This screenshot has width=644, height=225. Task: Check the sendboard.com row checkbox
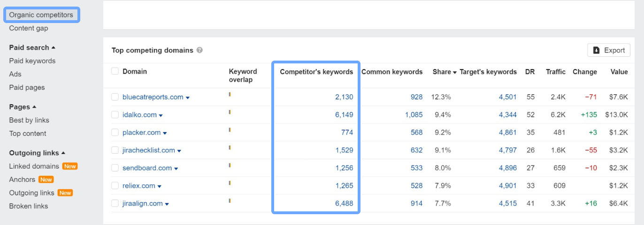pyautogui.click(x=115, y=168)
